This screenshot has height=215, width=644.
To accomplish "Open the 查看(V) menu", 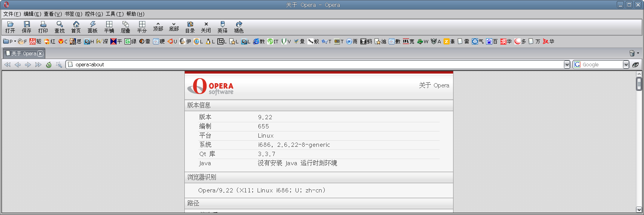I will (53, 14).
